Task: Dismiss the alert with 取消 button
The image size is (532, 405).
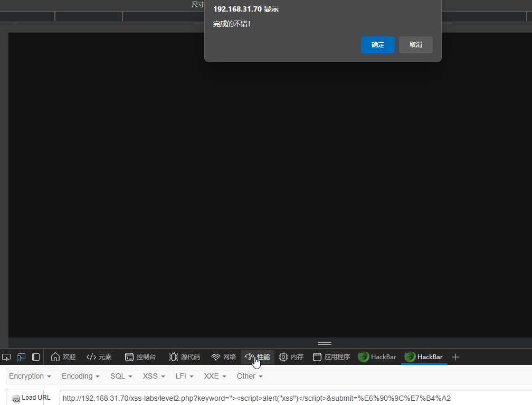Action: (x=416, y=45)
